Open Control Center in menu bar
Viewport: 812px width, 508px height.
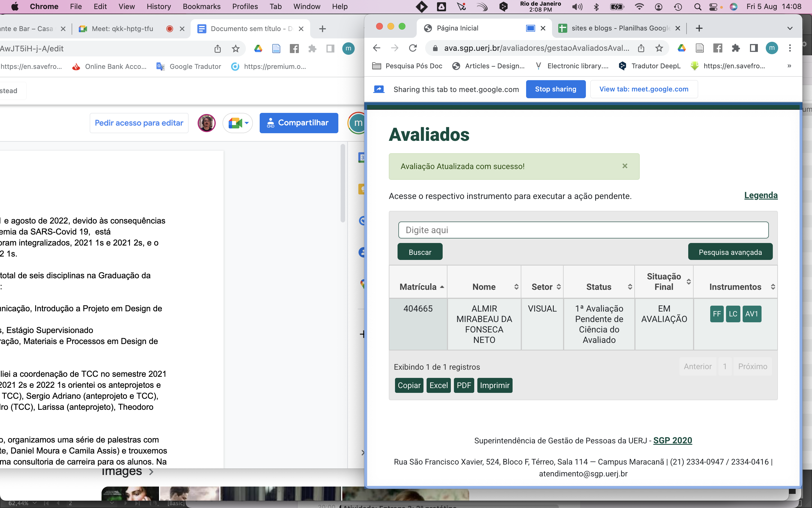[x=714, y=6]
